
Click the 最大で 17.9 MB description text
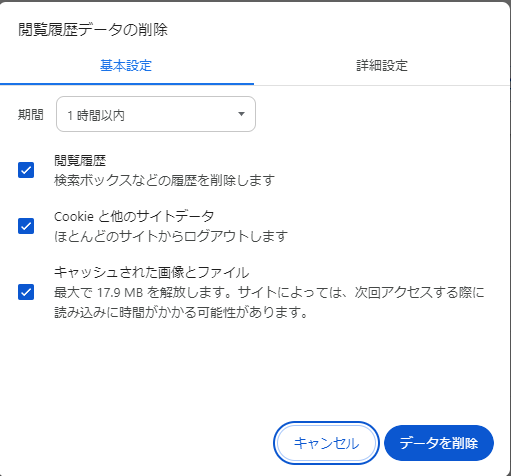(x=269, y=302)
